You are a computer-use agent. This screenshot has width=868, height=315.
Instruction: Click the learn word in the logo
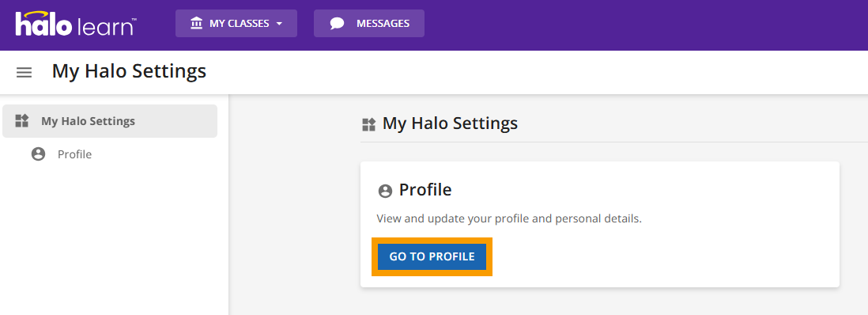104,27
